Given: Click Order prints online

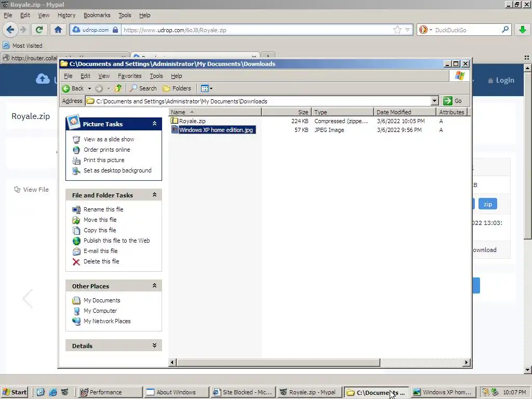Looking at the screenshot, I should click(x=107, y=150).
